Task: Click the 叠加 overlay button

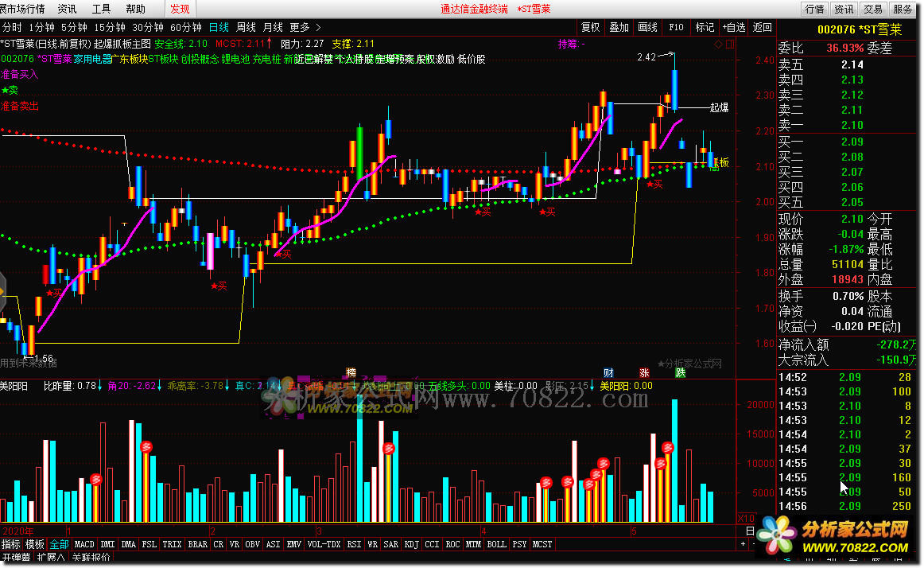Action: pyautogui.click(x=619, y=27)
